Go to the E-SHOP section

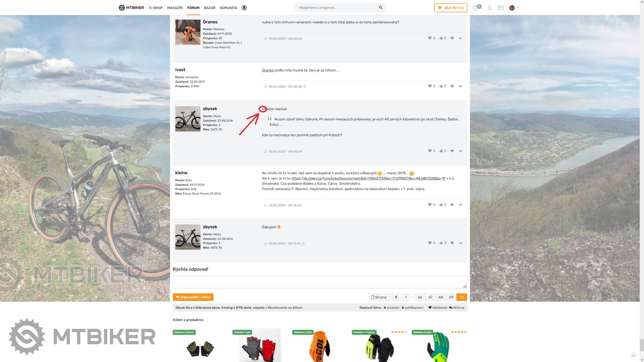click(x=156, y=8)
